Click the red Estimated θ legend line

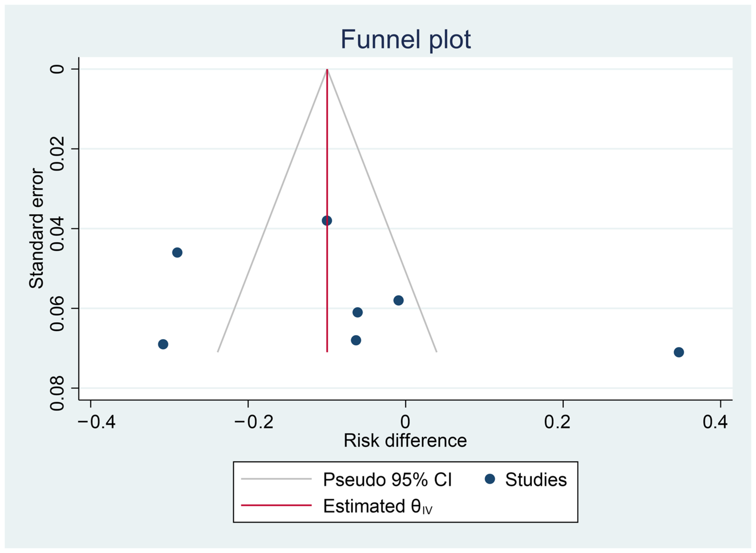[276, 505]
